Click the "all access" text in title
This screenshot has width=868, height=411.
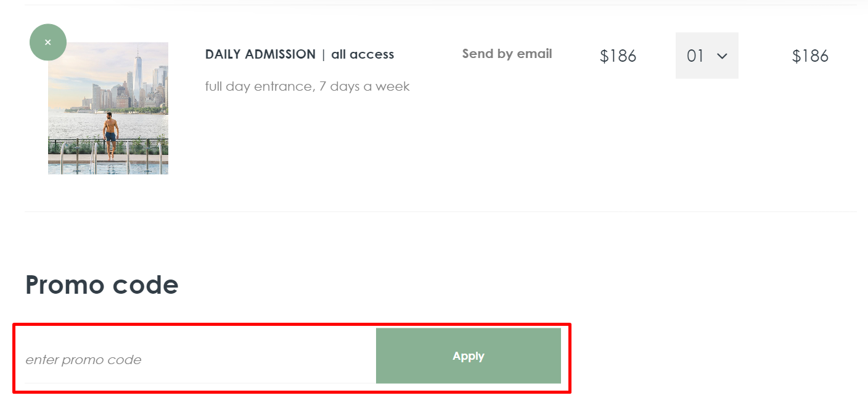[362, 54]
